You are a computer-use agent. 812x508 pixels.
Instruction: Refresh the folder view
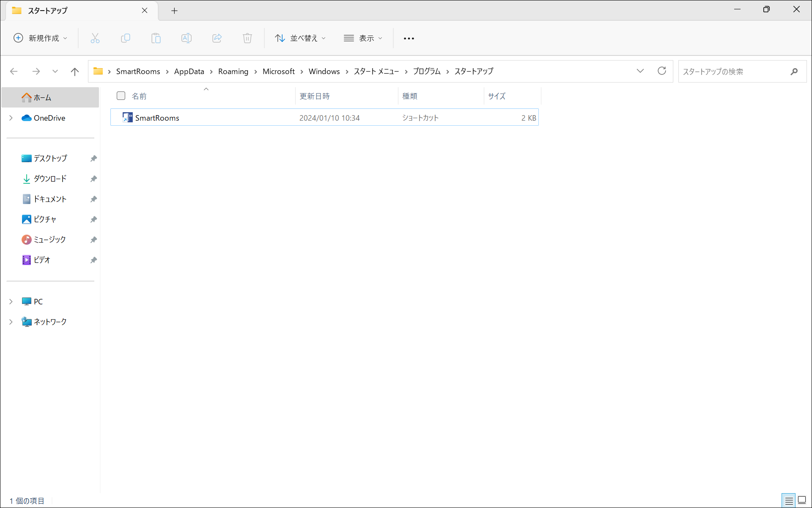[x=662, y=71]
